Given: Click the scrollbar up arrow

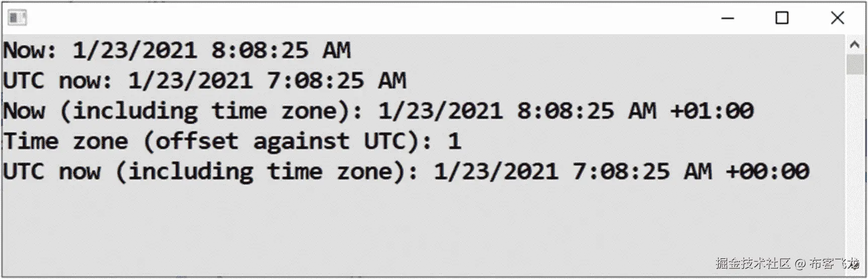Looking at the screenshot, I should (x=854, y=45).
